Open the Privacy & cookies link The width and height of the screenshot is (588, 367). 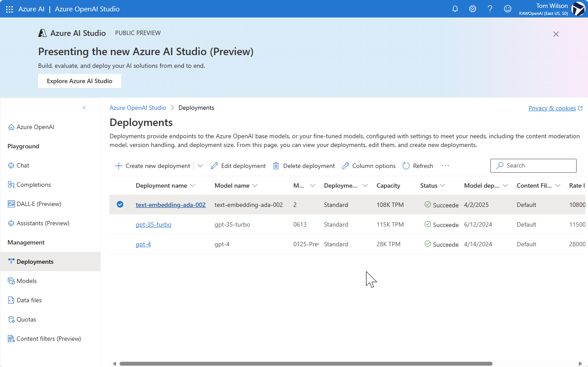click(552, 108)
